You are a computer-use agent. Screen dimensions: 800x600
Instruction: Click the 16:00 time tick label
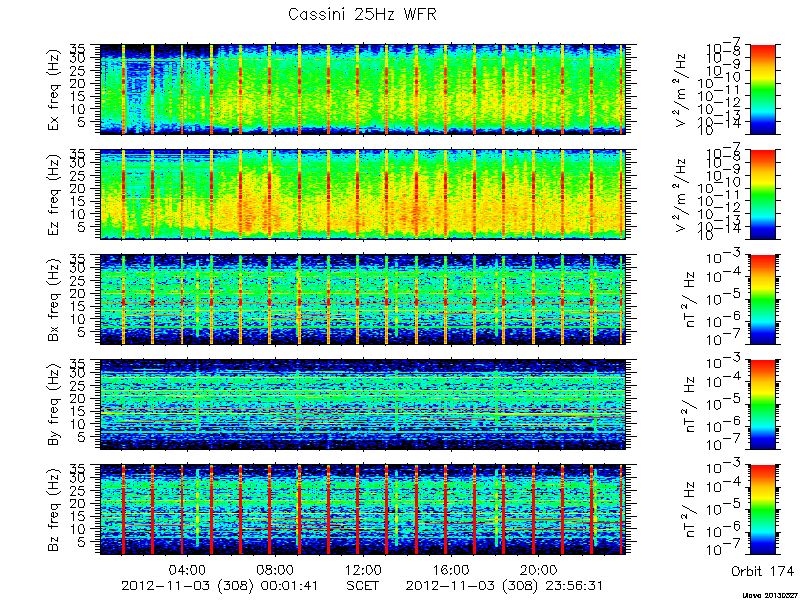(x=450, y=569)
